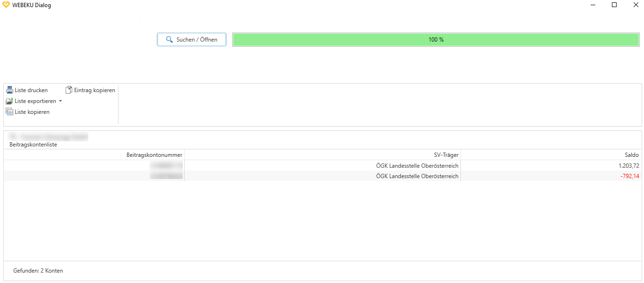Viewport: 644px width, 283px height.
Task: Sort by the Beitragskontonummer column header
Action: click(x=154, y=154)
